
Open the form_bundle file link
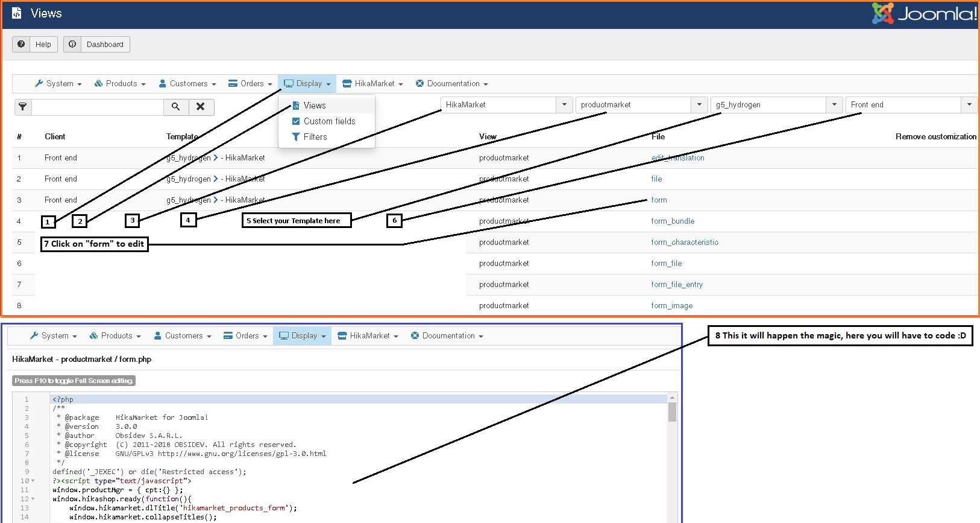click(x=673, y=221)
